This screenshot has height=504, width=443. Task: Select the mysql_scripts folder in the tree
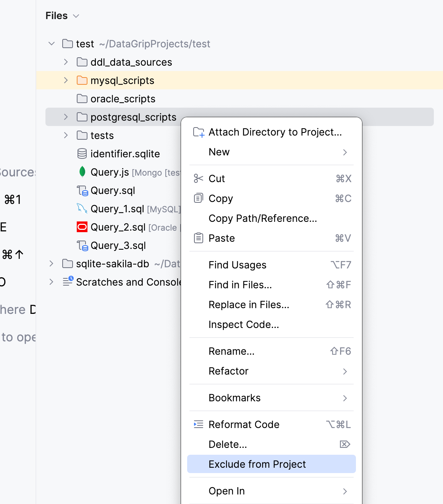coord(122,80)
